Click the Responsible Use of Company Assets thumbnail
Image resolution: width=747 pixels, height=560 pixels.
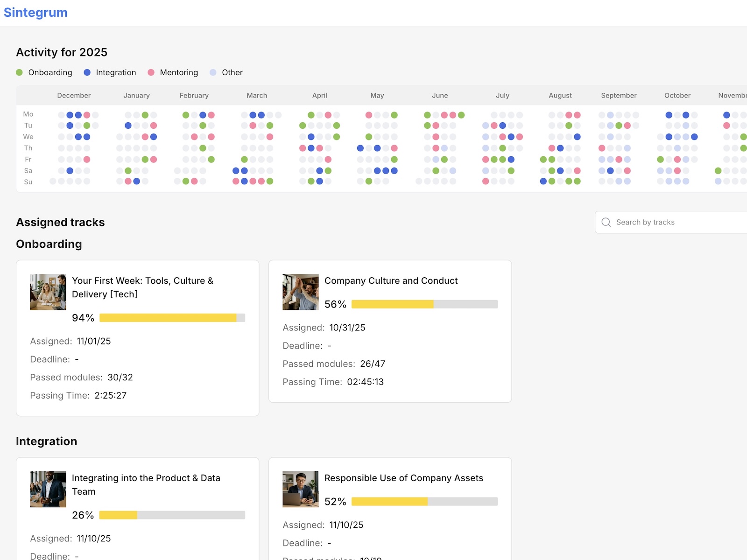(x=301, y=489)
